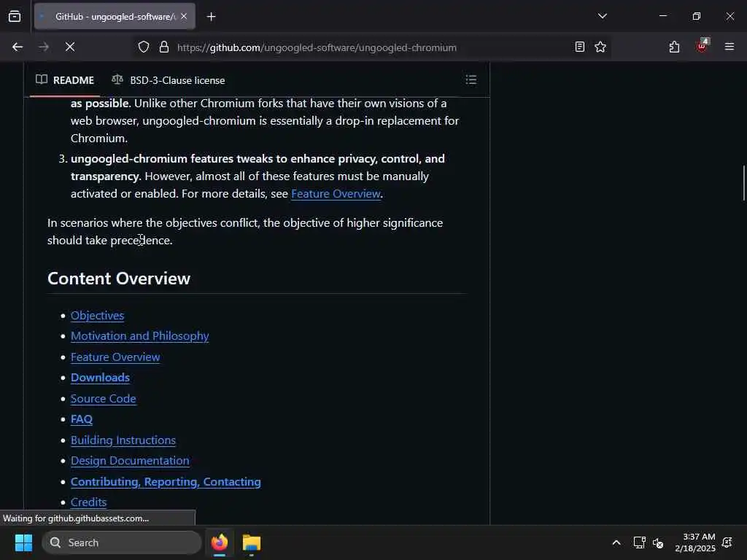747x560 pixels.
Task: Open README outline table of contents
Action: [x=471, y=79]
